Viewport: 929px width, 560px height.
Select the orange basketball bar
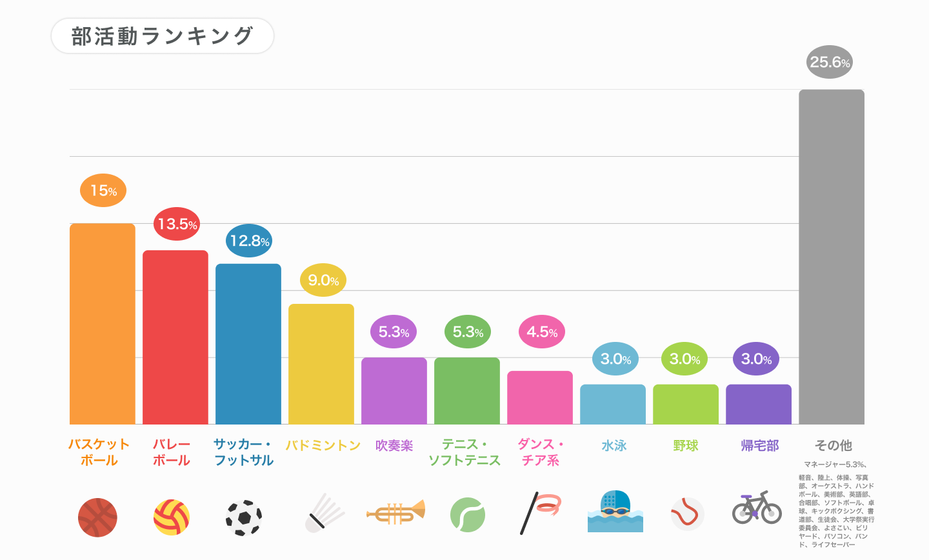point(103,324)
